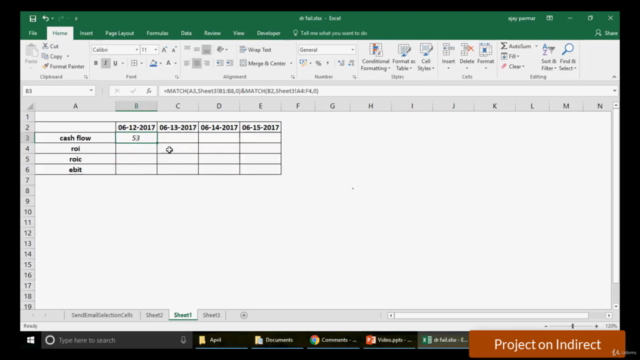Open Cell Styles gallery

426,57
